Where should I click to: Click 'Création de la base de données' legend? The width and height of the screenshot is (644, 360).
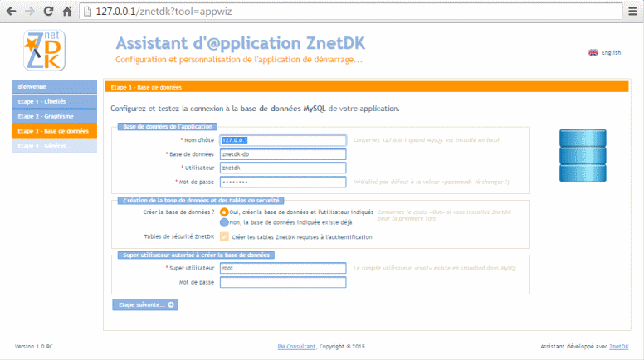click(201, 200)
